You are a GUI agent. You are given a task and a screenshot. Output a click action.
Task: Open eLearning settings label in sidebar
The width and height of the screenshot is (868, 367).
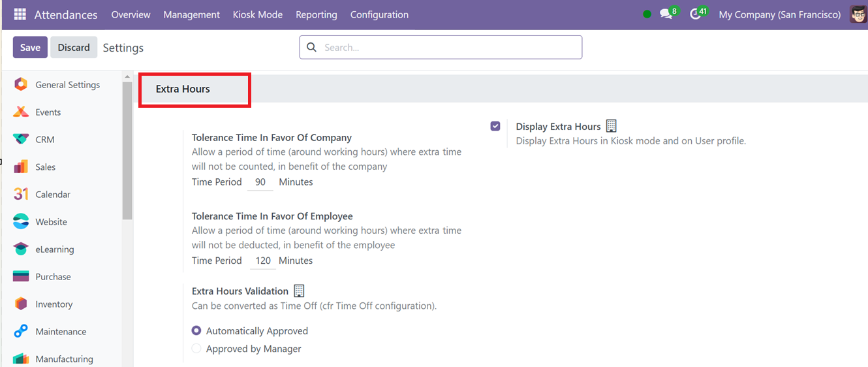pyautogui.click(x=55, y=249)
